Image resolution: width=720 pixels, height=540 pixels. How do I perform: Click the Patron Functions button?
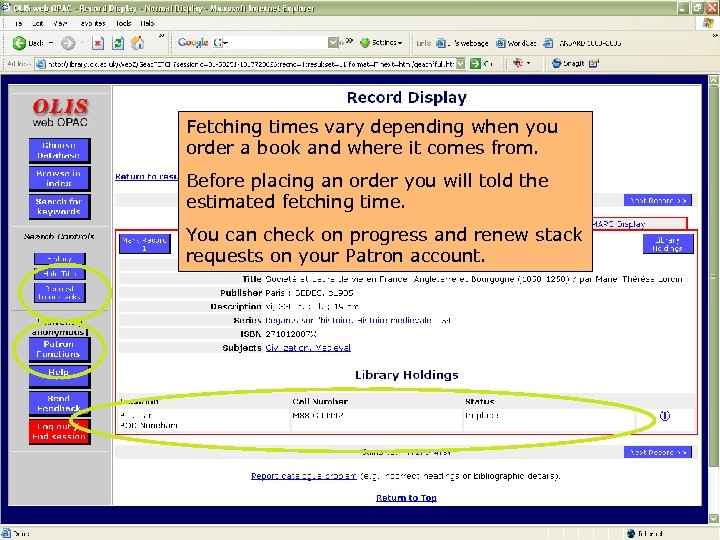click(x=58, y=349)
